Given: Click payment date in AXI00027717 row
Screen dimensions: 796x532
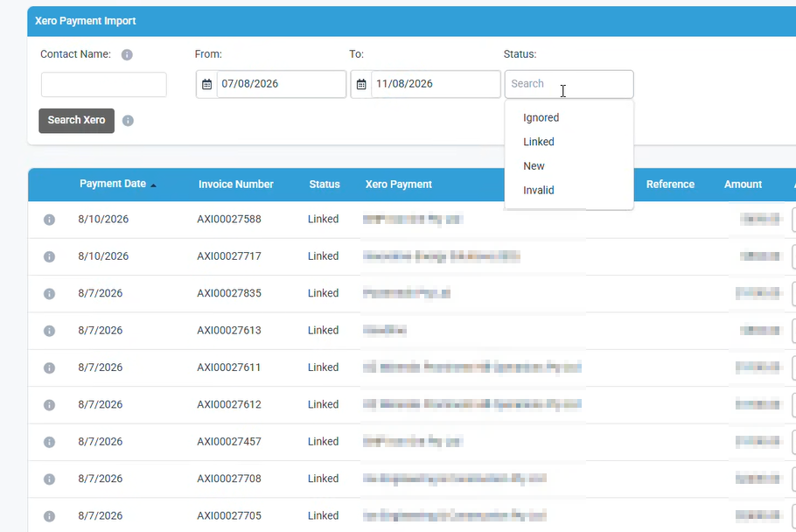Looking at the screenshot, I should click(103, 256).
